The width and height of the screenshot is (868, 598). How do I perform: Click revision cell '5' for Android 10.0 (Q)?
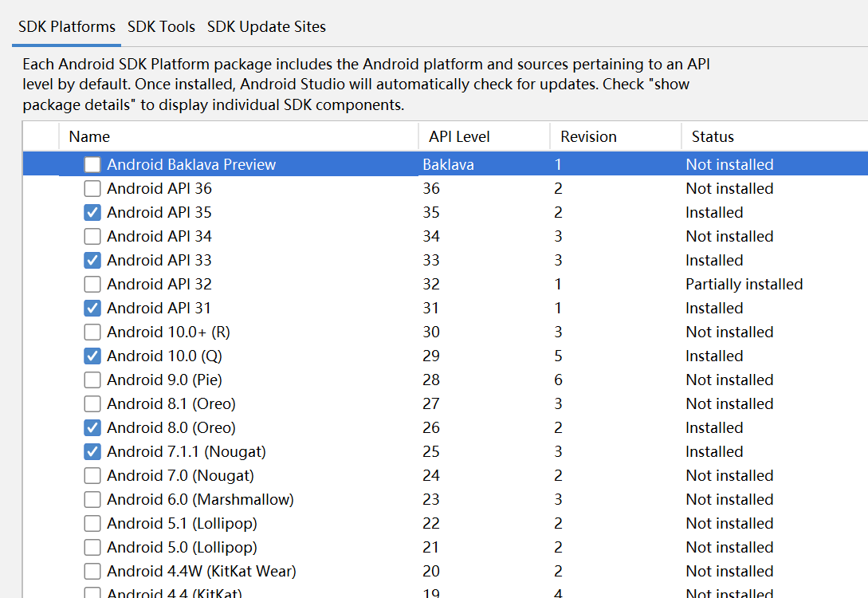pyautogui.click(x=558, y=356)
